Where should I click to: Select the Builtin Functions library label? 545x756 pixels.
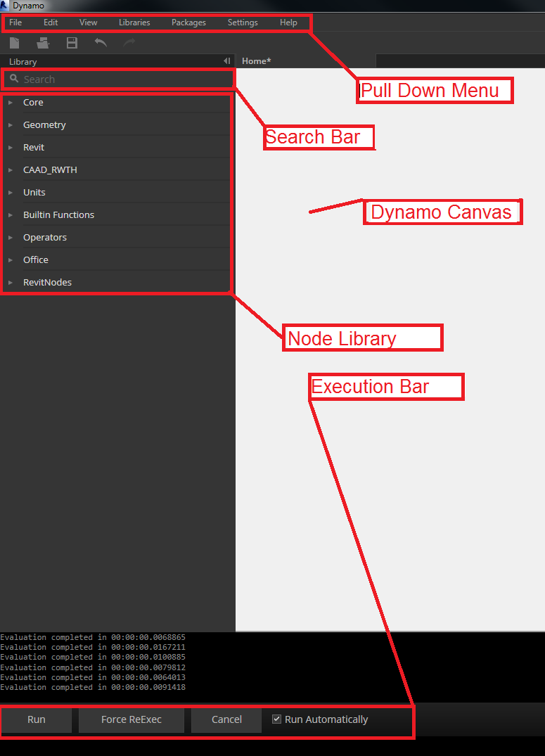59,215
